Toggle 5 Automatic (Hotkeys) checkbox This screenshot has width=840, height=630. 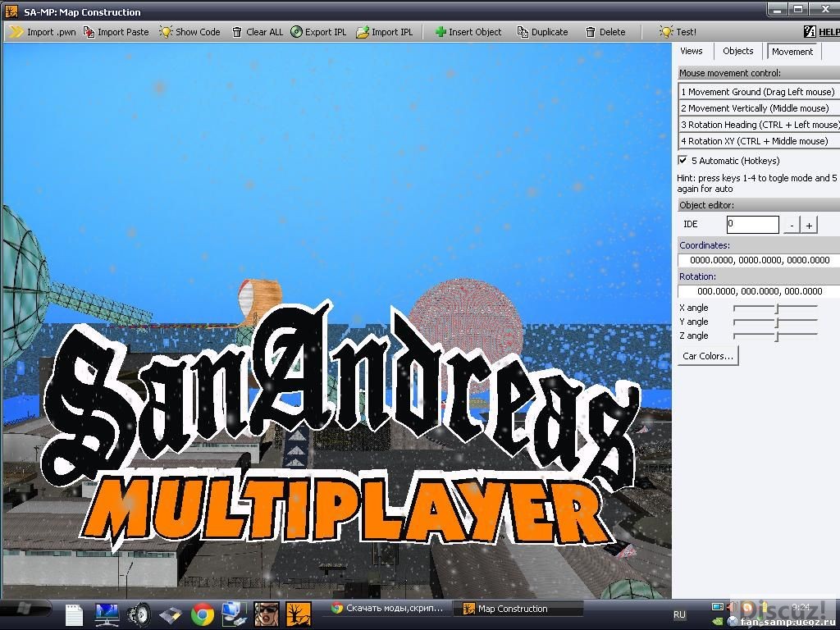(x=682, y=160)
